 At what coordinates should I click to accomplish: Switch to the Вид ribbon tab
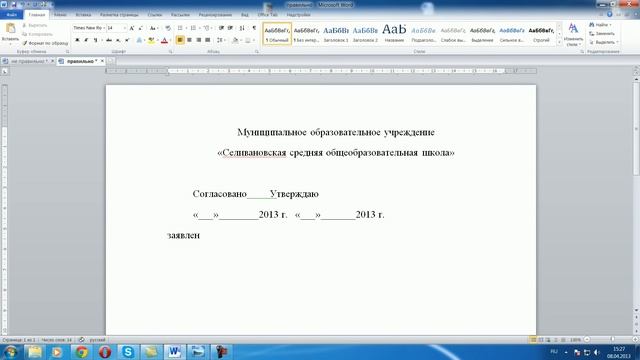tap(244, 15)
